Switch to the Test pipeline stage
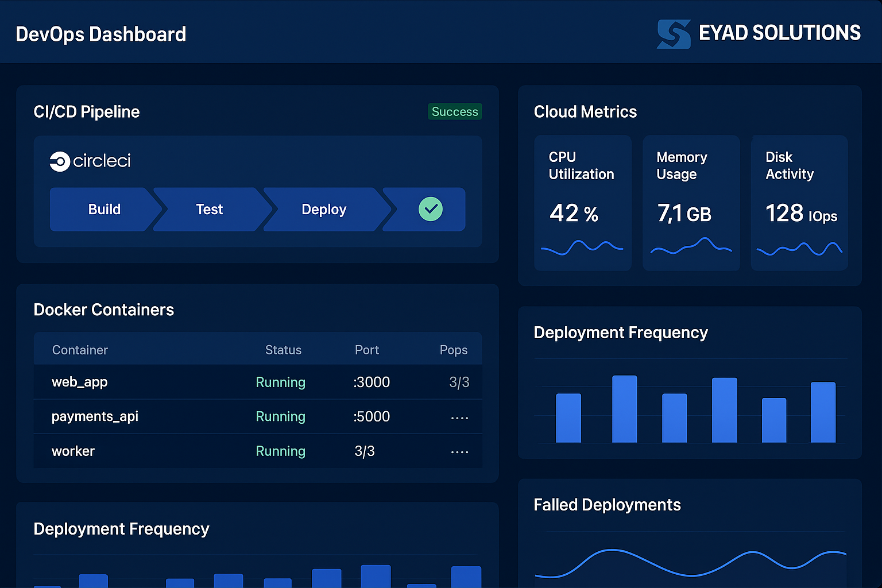 (x=209, y=209)
